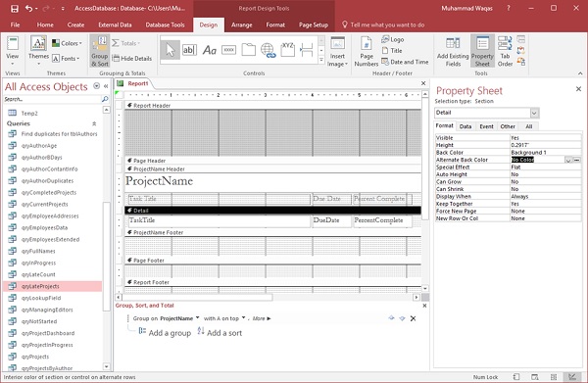
Task: Insert a Logo into the report
Action: (393, 39)
